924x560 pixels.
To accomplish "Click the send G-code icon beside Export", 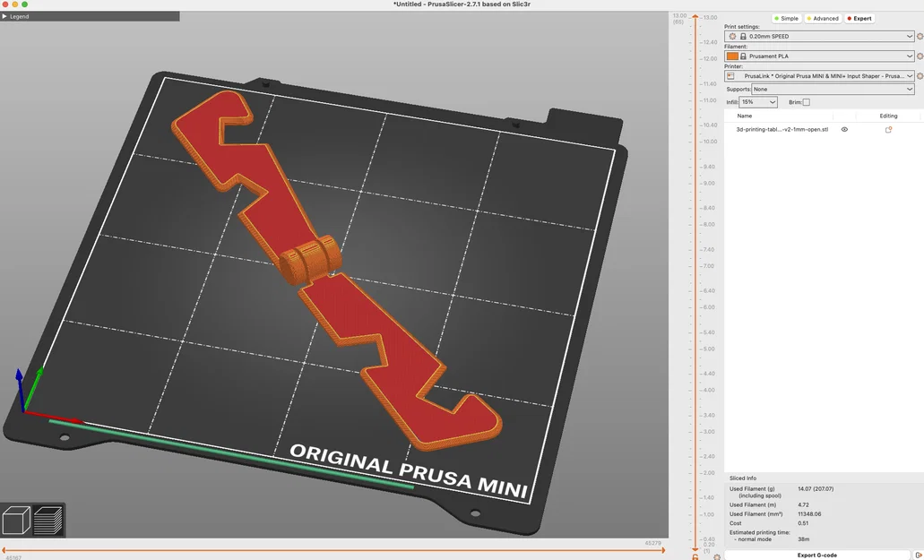I will [x=918, y=556].
